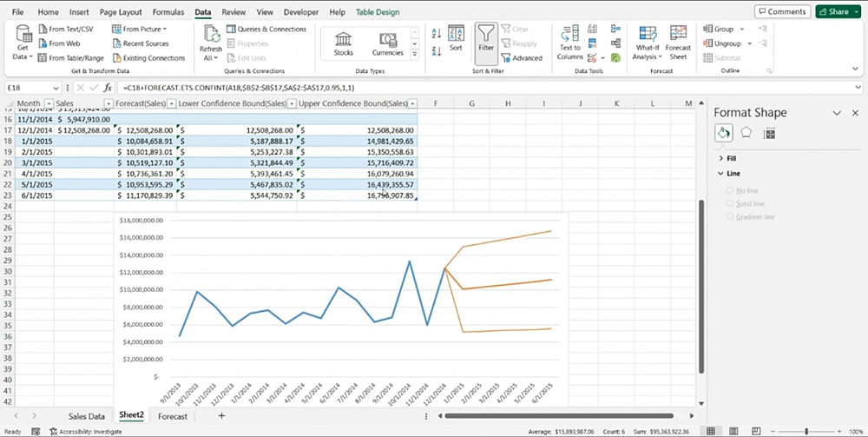
Task: Select the Gradient line radio option
Action: 730,216
